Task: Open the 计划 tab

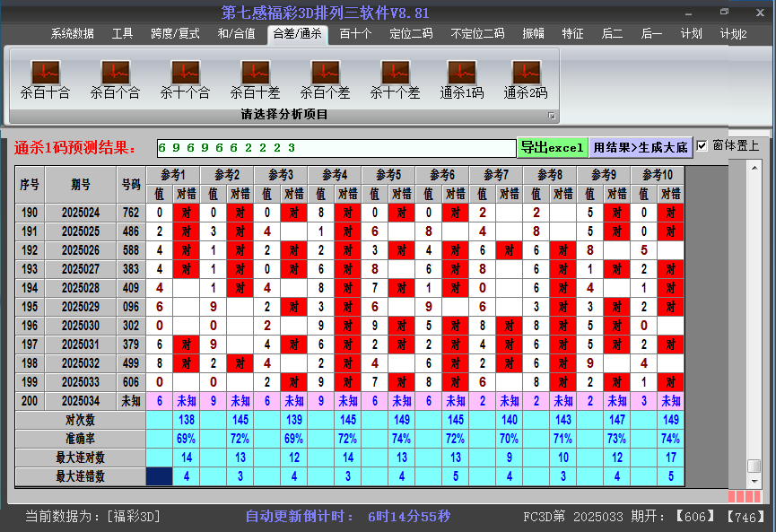Action: pos(691,34)
